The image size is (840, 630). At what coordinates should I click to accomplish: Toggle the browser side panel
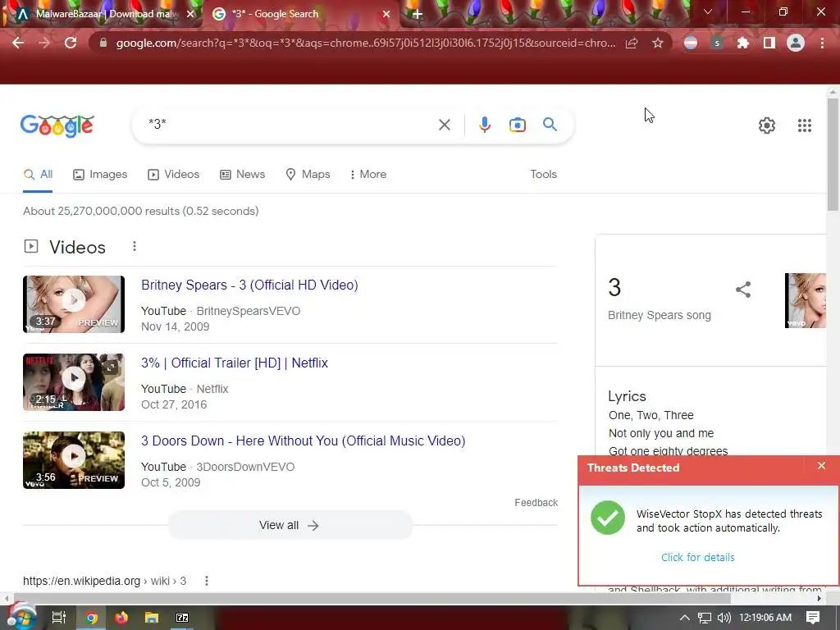(x=769, y=43)
